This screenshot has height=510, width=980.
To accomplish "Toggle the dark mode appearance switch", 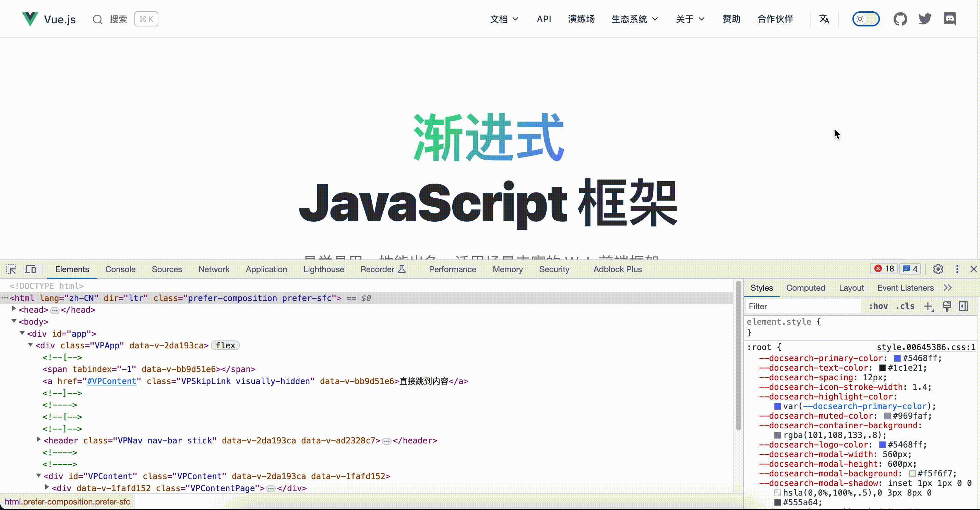I will [866, 19].
